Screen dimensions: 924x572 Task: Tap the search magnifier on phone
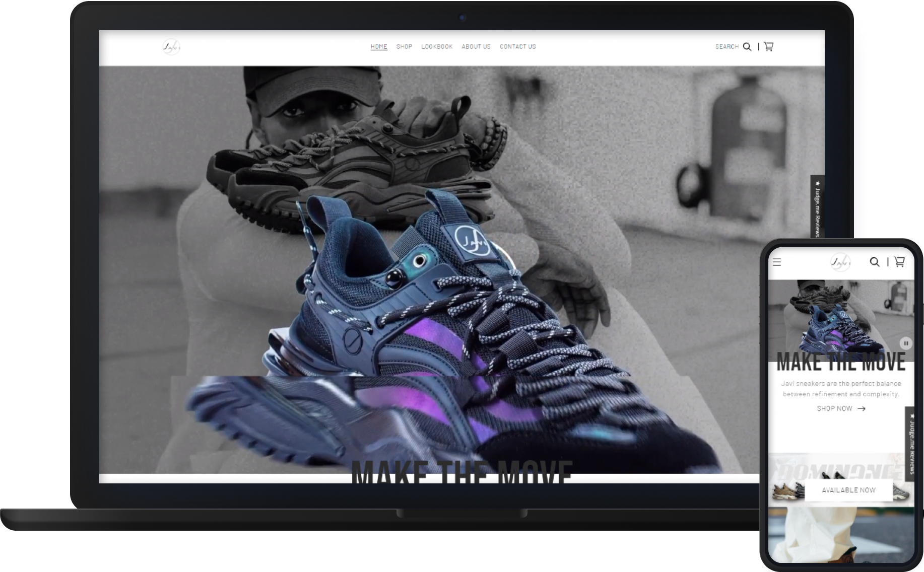point(875,262)
